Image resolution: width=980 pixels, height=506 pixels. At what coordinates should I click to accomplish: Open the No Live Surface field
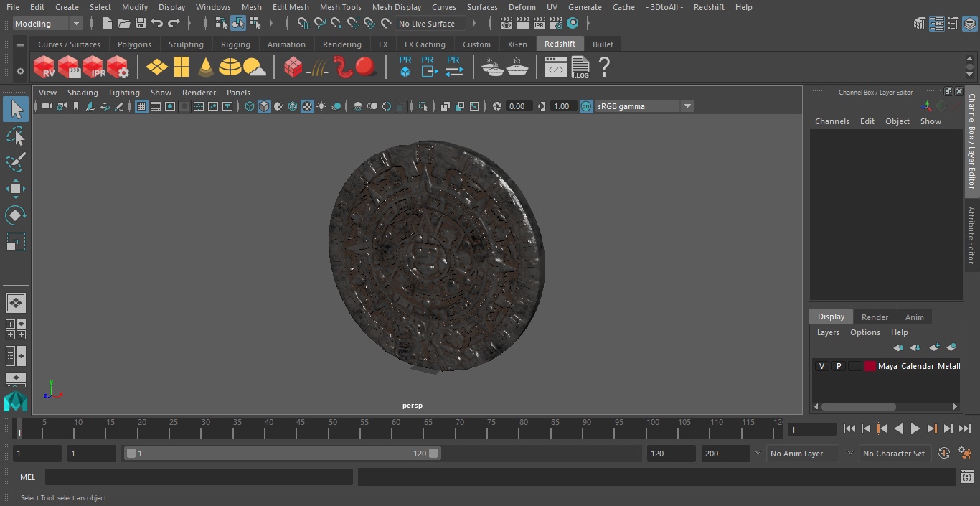click(x=430, y=24)
